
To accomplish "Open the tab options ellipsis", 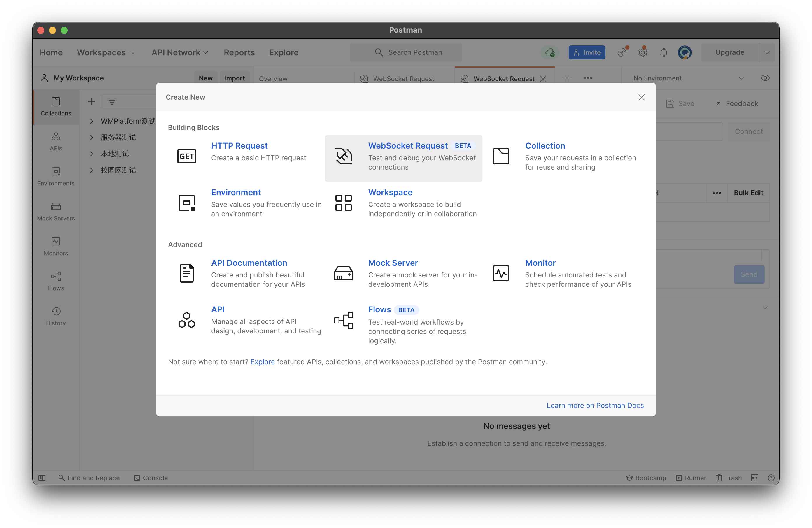I will tap(588, 78).
